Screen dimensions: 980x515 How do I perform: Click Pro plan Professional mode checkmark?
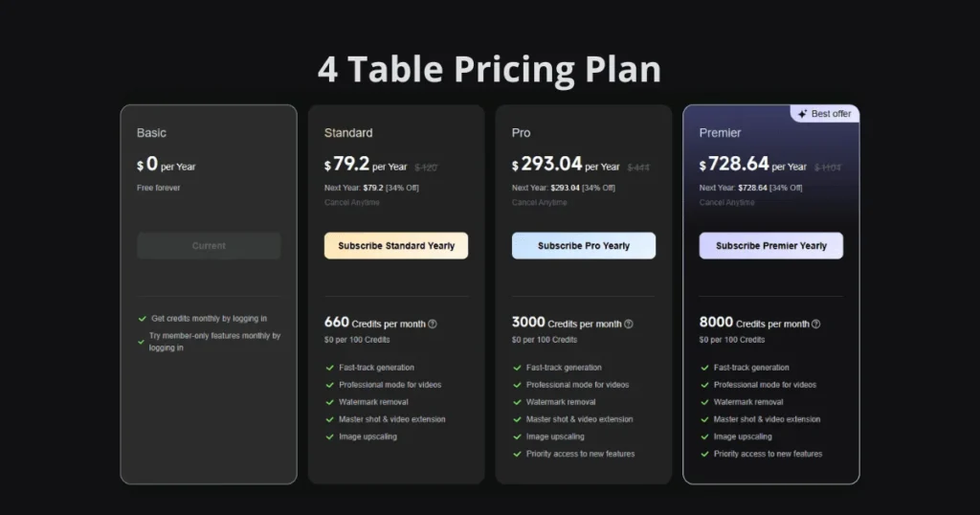click(x=517, y=385)
